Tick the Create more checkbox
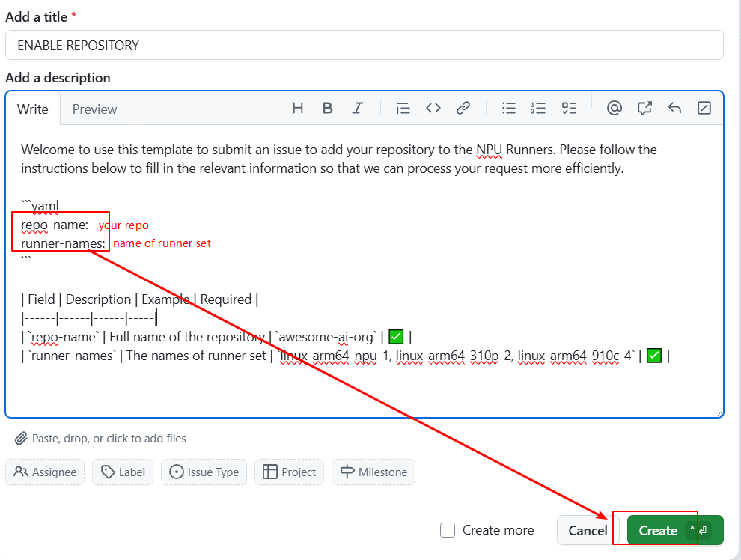Image resolution: width=741 pixels, height=560 pixels. coord(448,530)
